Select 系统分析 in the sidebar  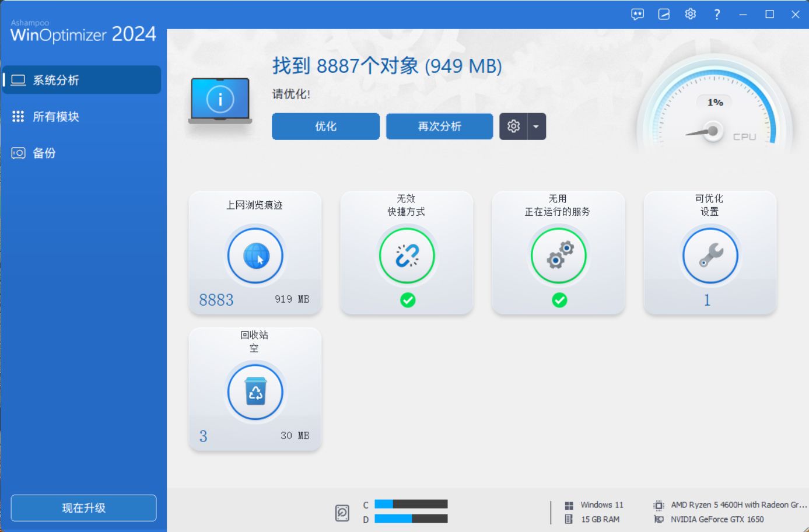click(82, 80)
